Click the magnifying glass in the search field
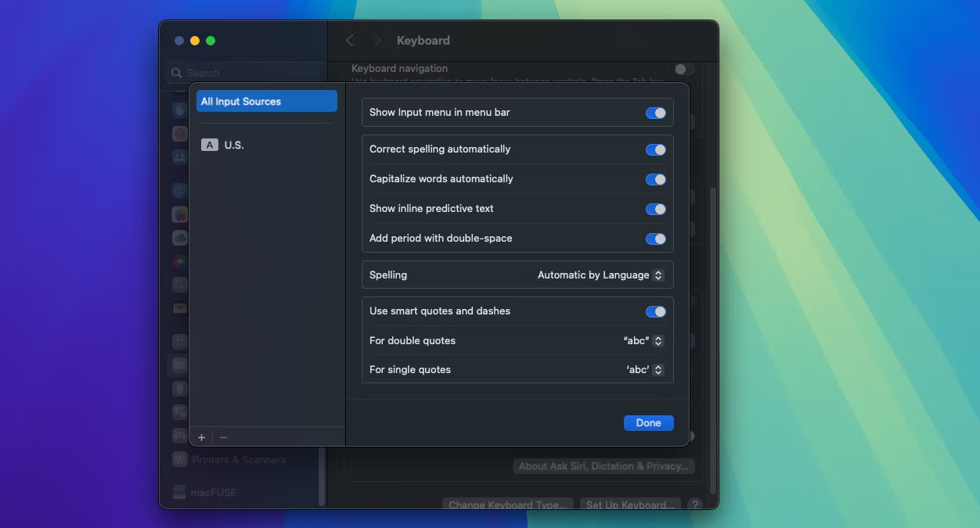Screen dimensions: 980x528 [x=177, y=73]
